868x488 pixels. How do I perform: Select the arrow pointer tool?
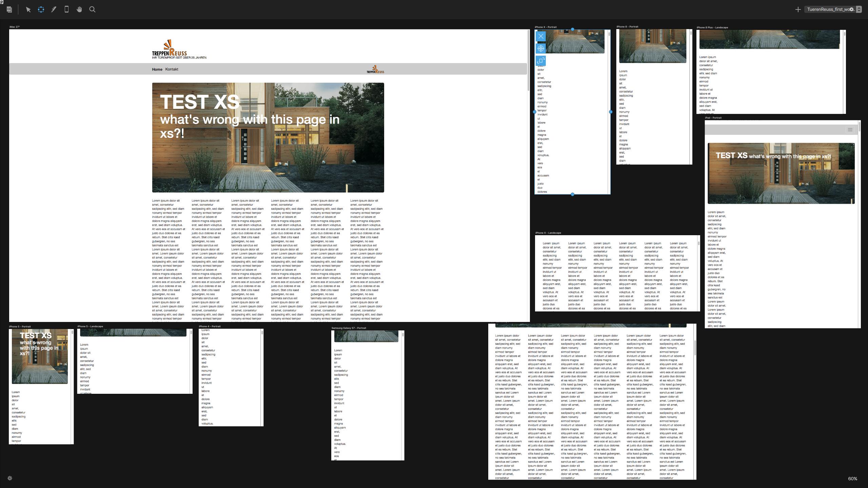28,9
